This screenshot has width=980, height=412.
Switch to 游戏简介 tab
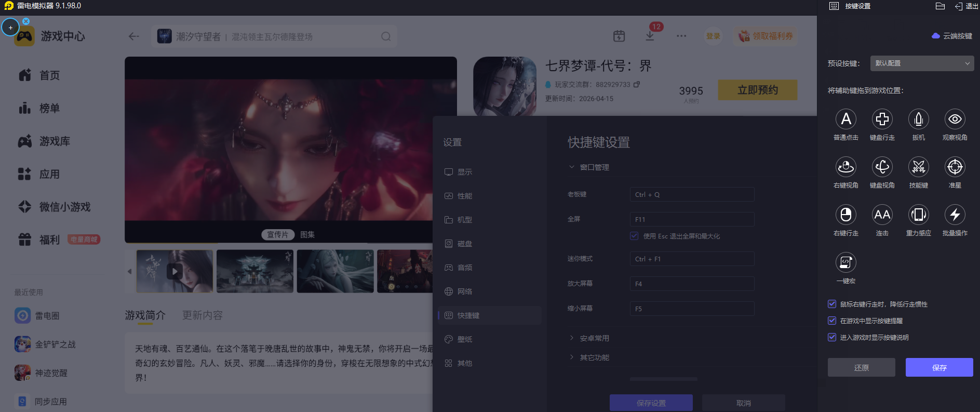pyautogui.click(x=145, y=315)
